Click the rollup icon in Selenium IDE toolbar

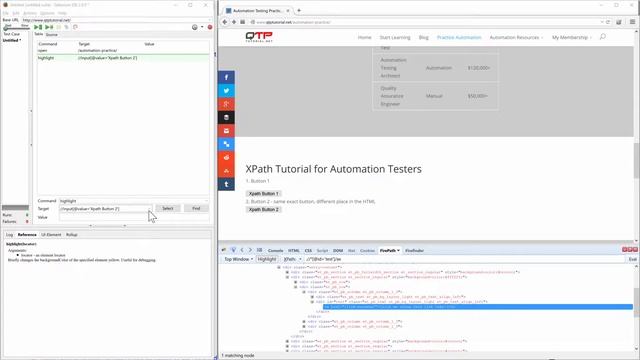click(75, 27)
